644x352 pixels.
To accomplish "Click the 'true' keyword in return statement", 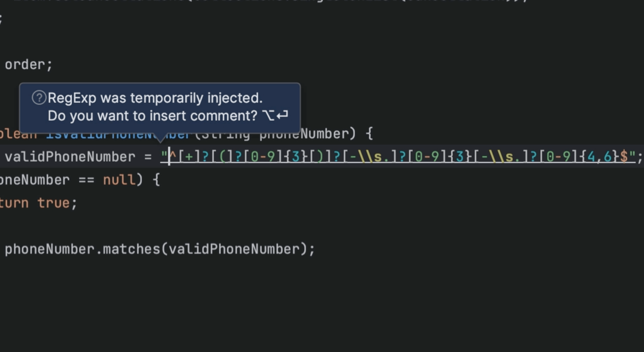I will [54, 203].
